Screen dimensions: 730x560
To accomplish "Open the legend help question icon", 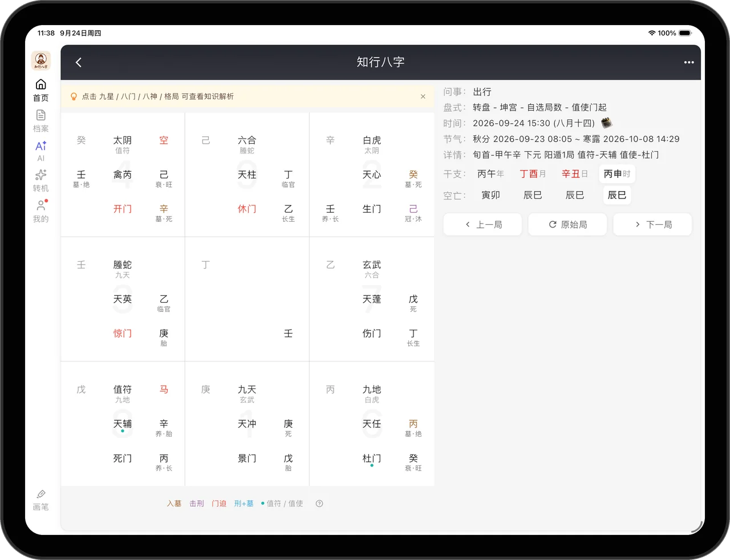I will (319, 504).
